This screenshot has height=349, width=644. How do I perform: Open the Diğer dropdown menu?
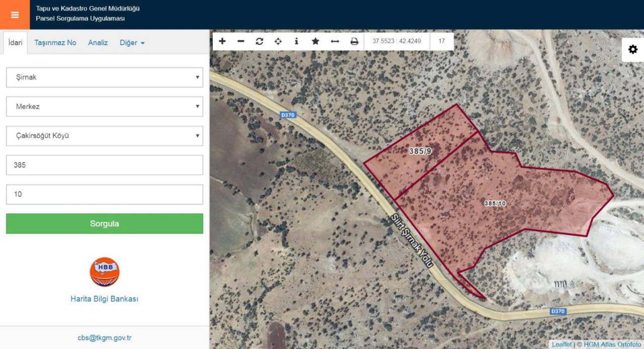132,43
